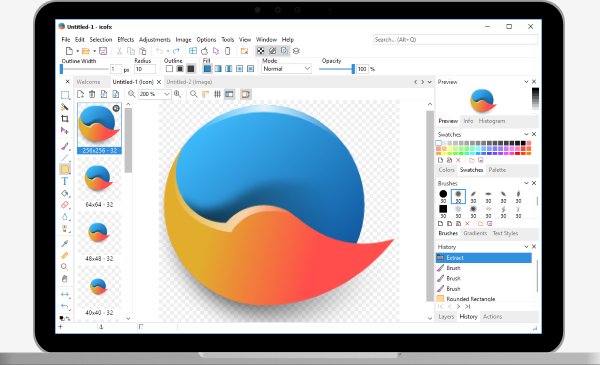The height and width of the screenshot is (365, 600).
Task: Select the Color Picker eyedropper tool
Action: click(65, 243)
